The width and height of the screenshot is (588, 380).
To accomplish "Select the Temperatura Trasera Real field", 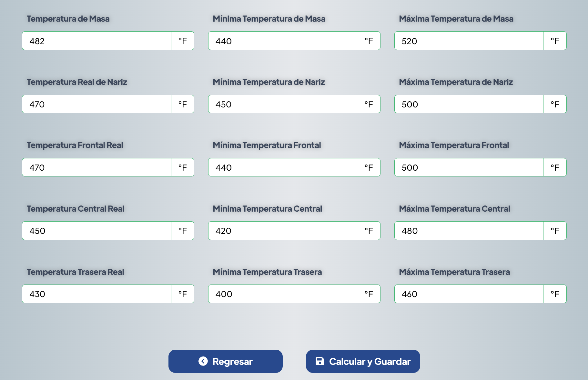I will 96,294.
